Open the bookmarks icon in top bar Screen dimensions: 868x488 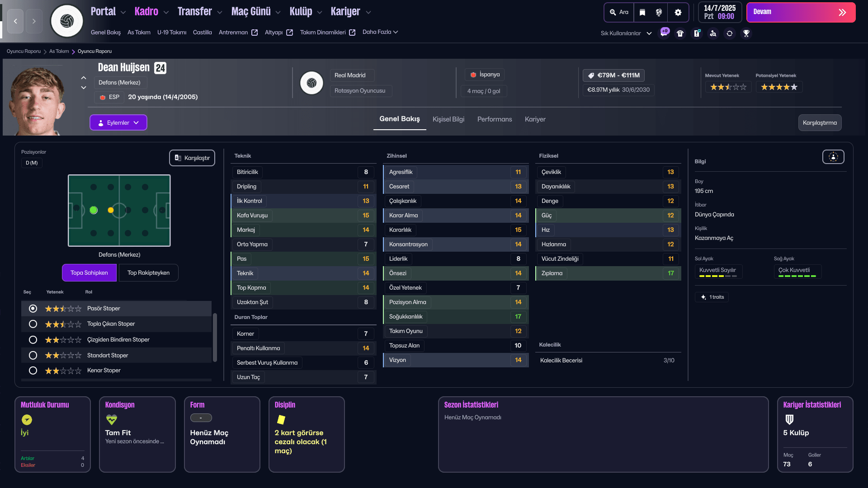point(642,12)
